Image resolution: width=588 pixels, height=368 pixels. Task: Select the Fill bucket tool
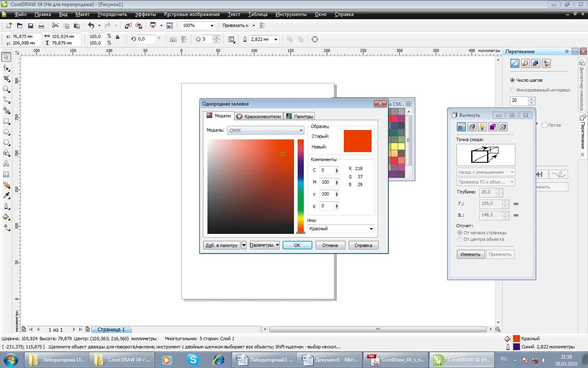6,217
